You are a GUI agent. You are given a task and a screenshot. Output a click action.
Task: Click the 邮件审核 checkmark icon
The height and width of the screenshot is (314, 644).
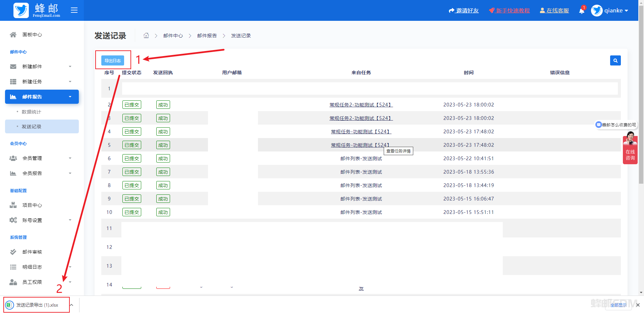13,252
